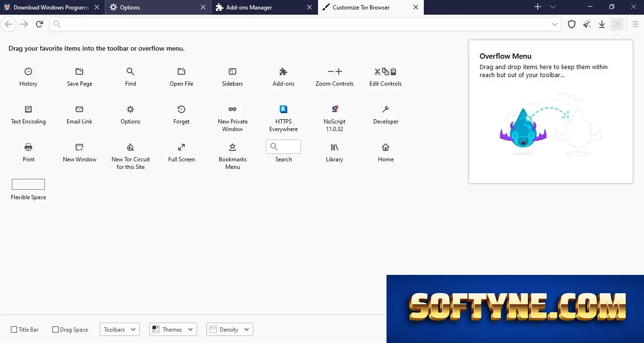Click the Zoom Controls item
Viewport: 644px width, 343px height.
pyautogui.click(x=335, y=77)
